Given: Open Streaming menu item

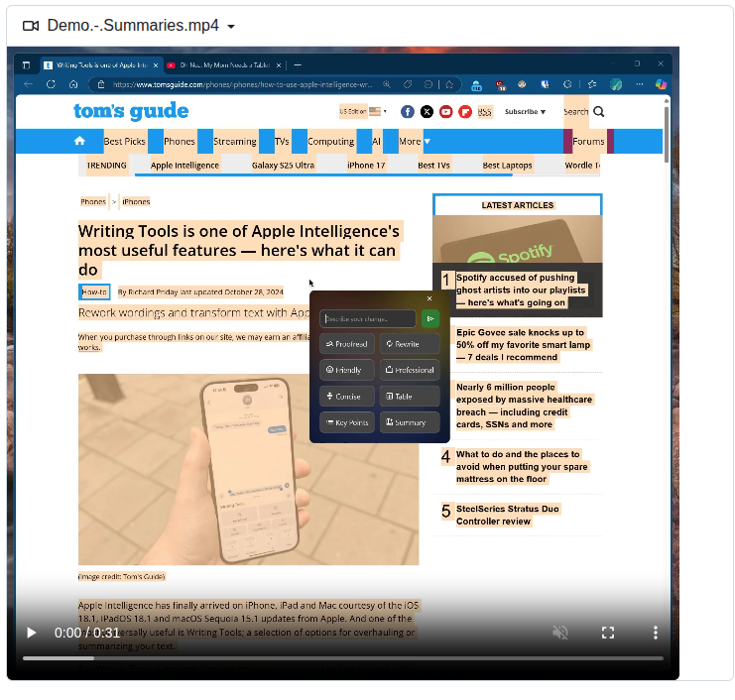Looking at the screenshot, I should click(x=235, y=141).
